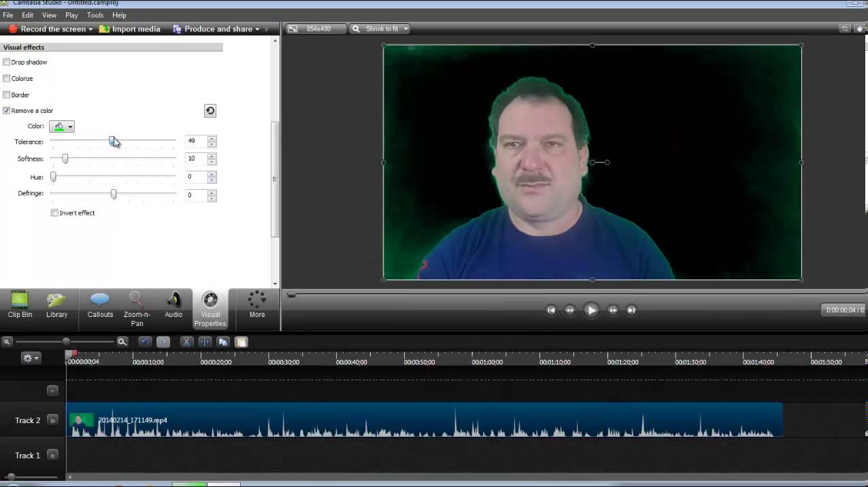Click the playhead marker on timeline ruler
This screenshot has height=487, width=868.
[74, 354]
